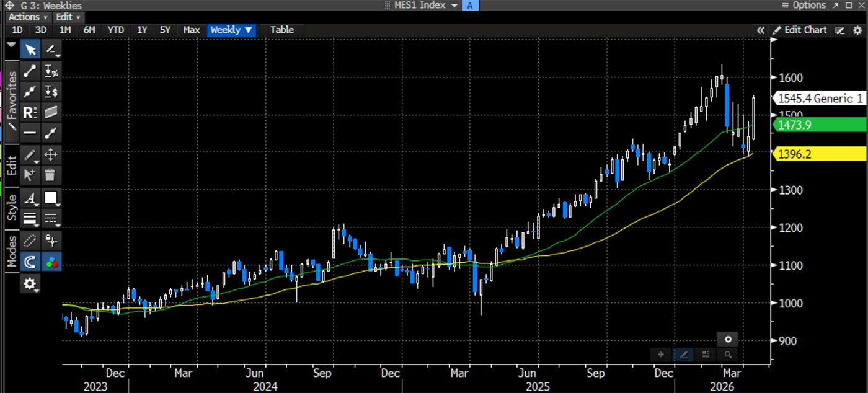The image size is (868, 393).
Task: Expand the Actions dropdown menu
Action: 27,17
